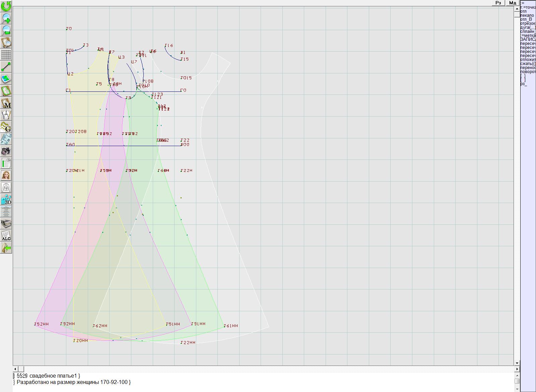Click the Рз button at top right
This screenshot has width=536, height=392.
498,3
